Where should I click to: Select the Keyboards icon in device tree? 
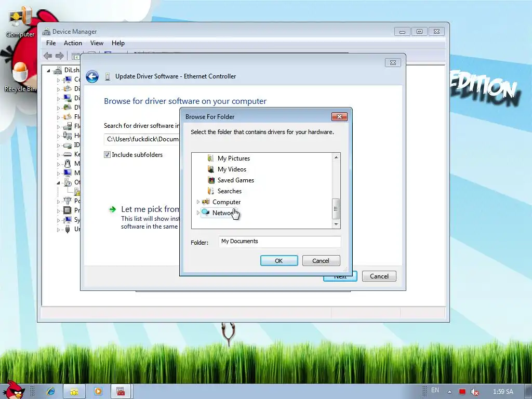pyautogui.click(x=68, y=154)
